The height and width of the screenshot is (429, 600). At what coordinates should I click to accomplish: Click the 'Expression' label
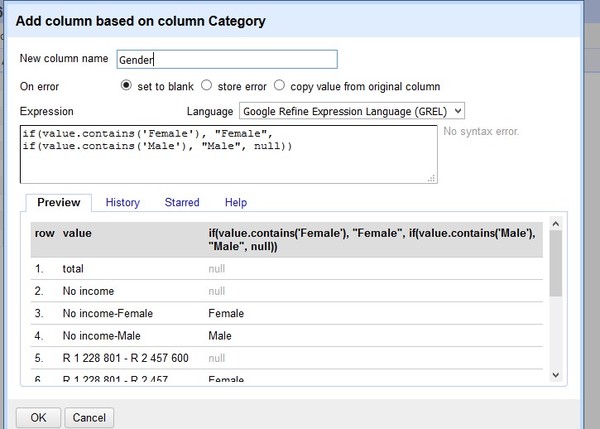[x=47, y=111]
